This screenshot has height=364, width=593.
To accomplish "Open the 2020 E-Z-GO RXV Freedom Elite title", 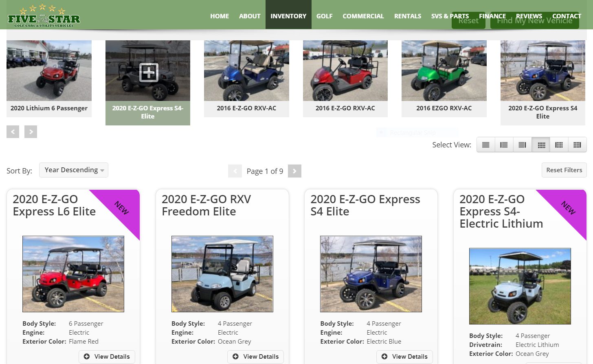I will [206, 205].
